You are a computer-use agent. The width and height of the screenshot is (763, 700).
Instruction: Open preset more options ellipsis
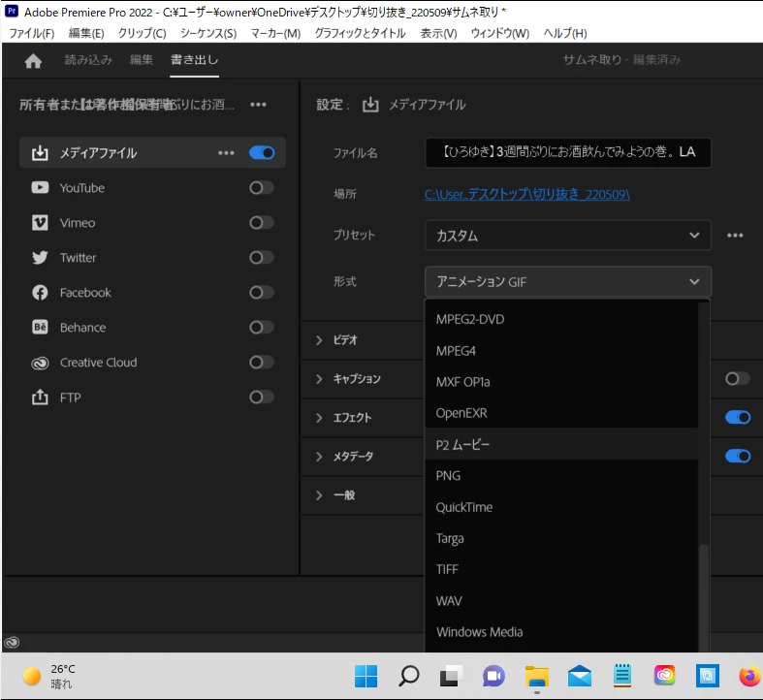[735, 236]
